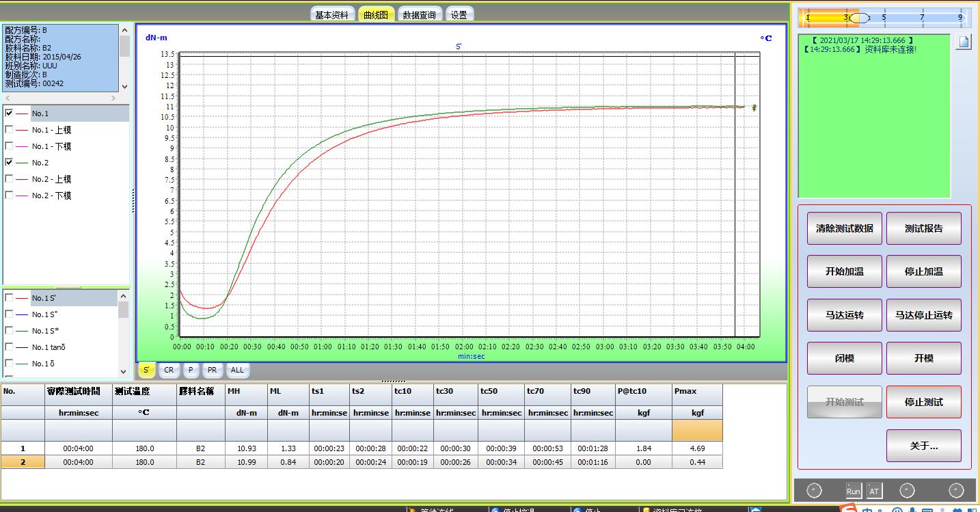Image resolution: width=980 pixels, height=512 pixels.
Task: Click the Pmax column header
Action: [x=697, y=392]
